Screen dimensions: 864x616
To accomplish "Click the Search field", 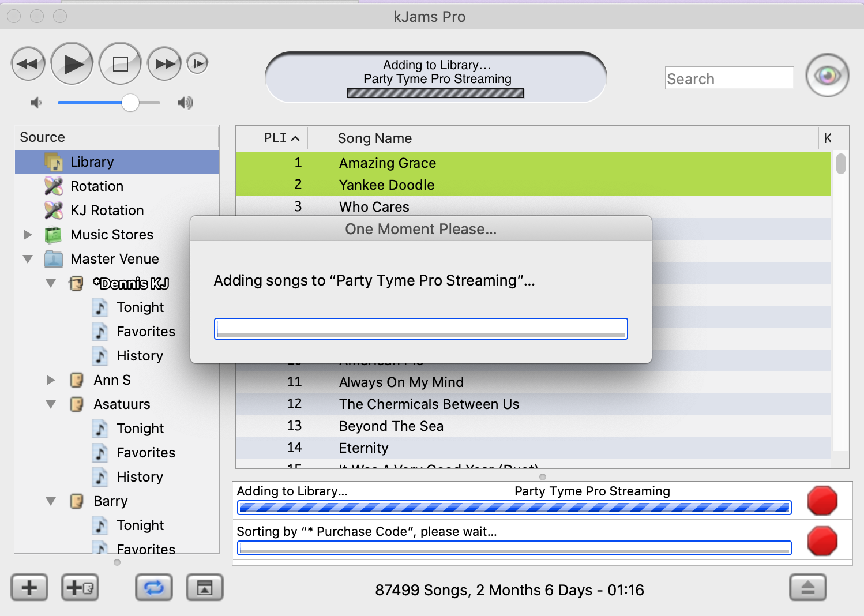I will pyautogui.click(x=729, y=78).
